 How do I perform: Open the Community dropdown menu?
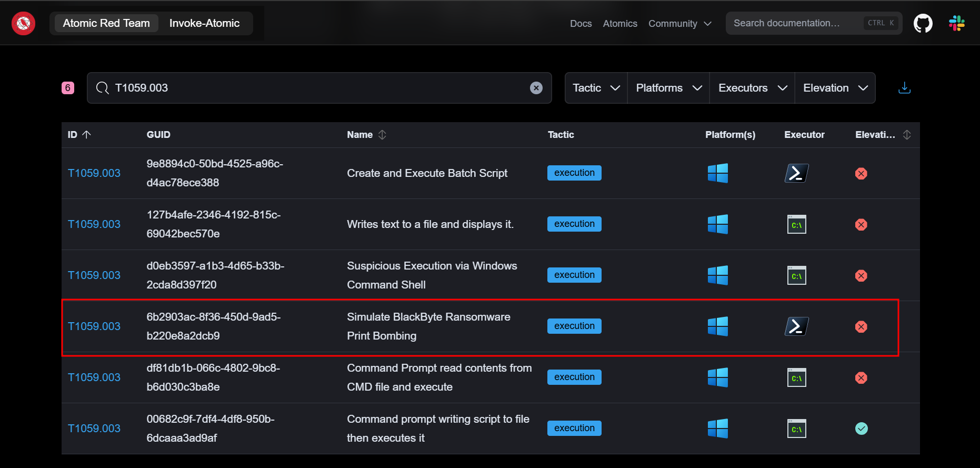679,24
